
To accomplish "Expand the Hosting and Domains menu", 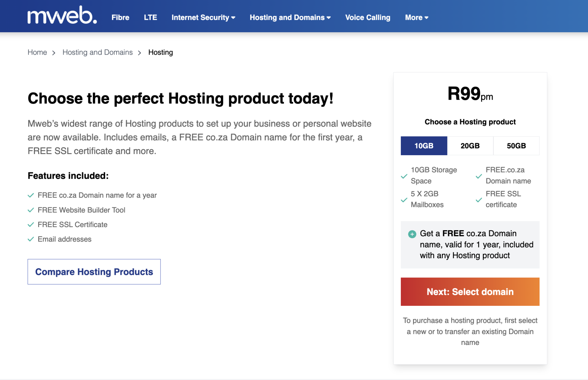I will click(x=290, y=18).
